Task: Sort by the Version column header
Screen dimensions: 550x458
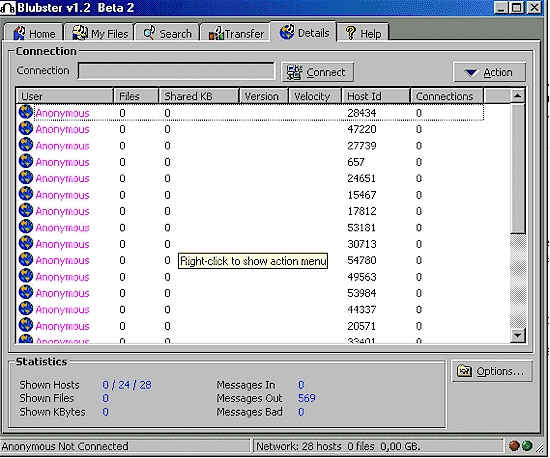Action: 264,96
